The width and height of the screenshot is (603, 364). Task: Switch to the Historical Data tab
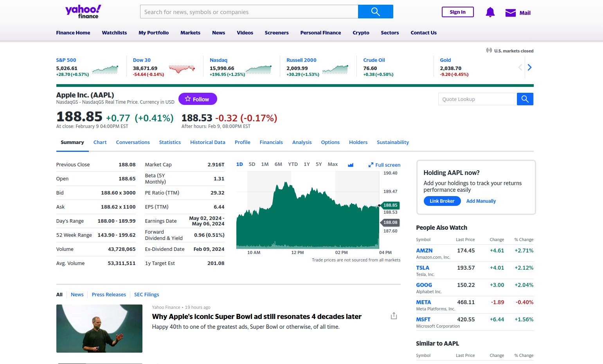pos(207,142)
